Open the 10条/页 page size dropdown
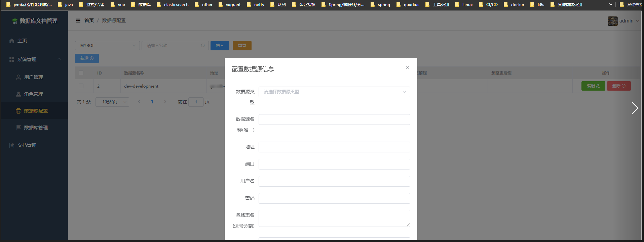Viewport: 644px width, 242px height. 112,102
